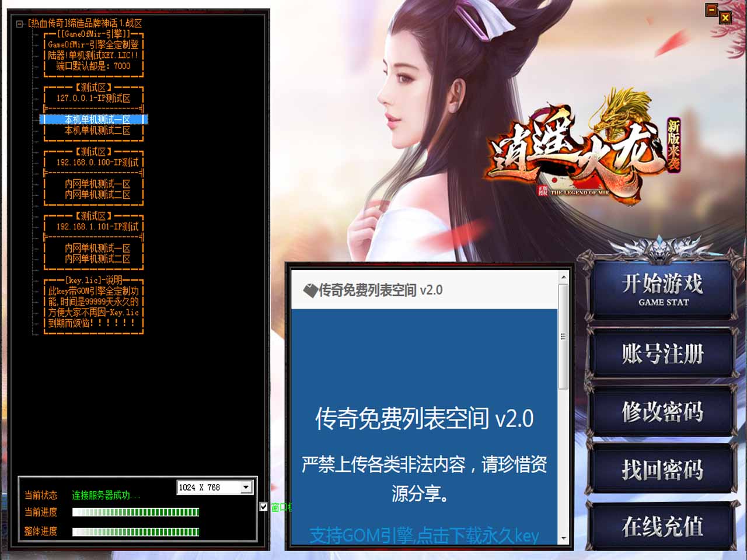Click the status message 连接服务器成功...
Image resolution: width=747 pixels, height=560 pixels.
click(106, 495)
